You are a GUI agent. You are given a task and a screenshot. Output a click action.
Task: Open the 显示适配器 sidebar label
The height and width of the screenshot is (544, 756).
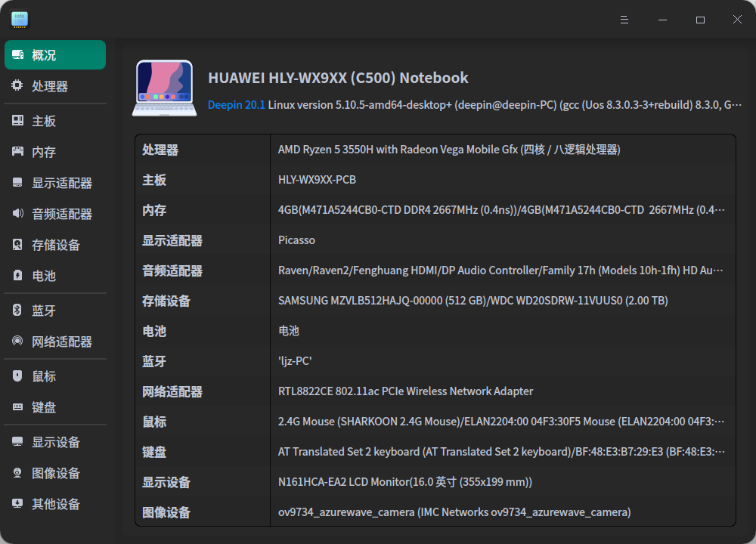click(x=62, y=183)
